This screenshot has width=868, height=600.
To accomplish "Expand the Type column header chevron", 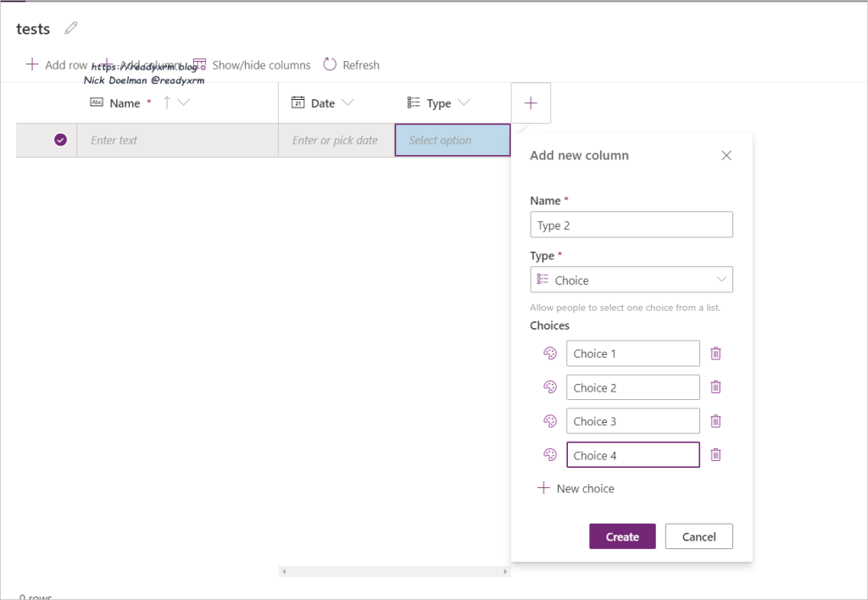I will point(464,103).
